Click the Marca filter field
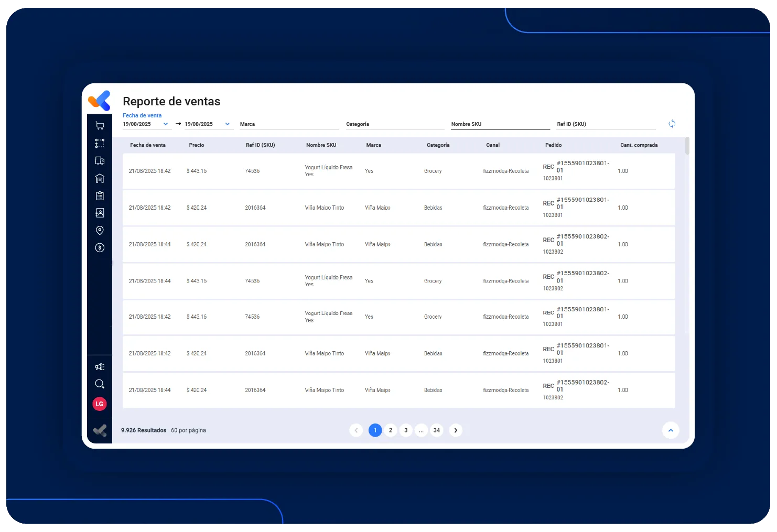This screenshot has width=777, height=532. coord(289,124)
